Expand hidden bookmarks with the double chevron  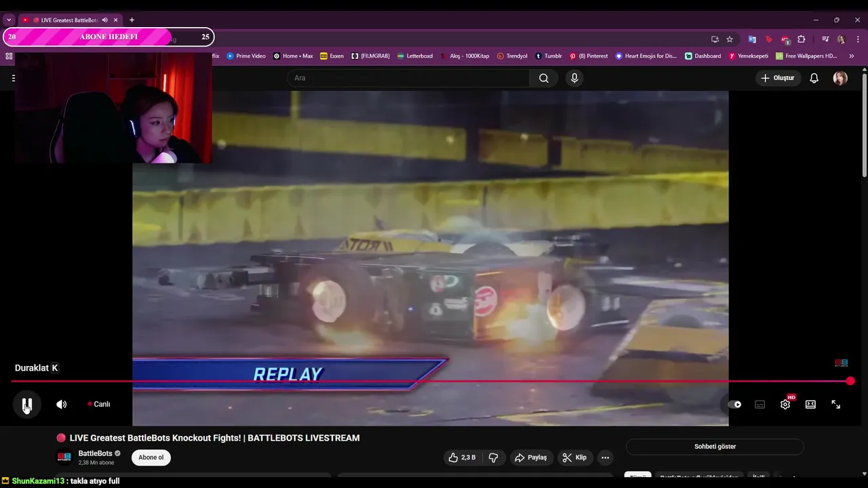click(x=852, y=56)
